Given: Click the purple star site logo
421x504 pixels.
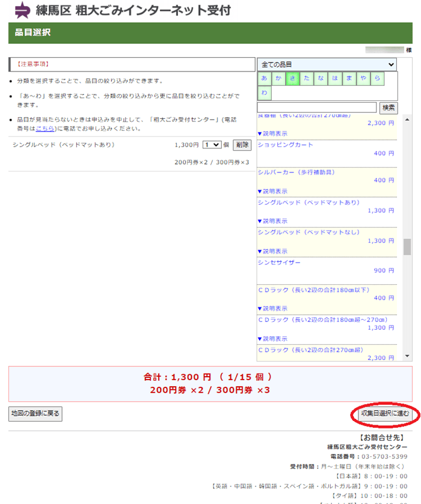Looking at the screenshot, I should (22, 10).
